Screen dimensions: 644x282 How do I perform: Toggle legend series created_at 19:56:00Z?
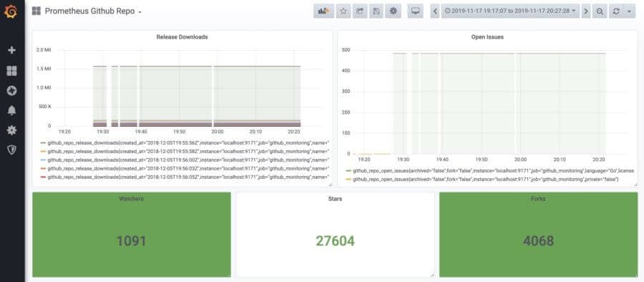pyautogui.click(x=188, y=160)
